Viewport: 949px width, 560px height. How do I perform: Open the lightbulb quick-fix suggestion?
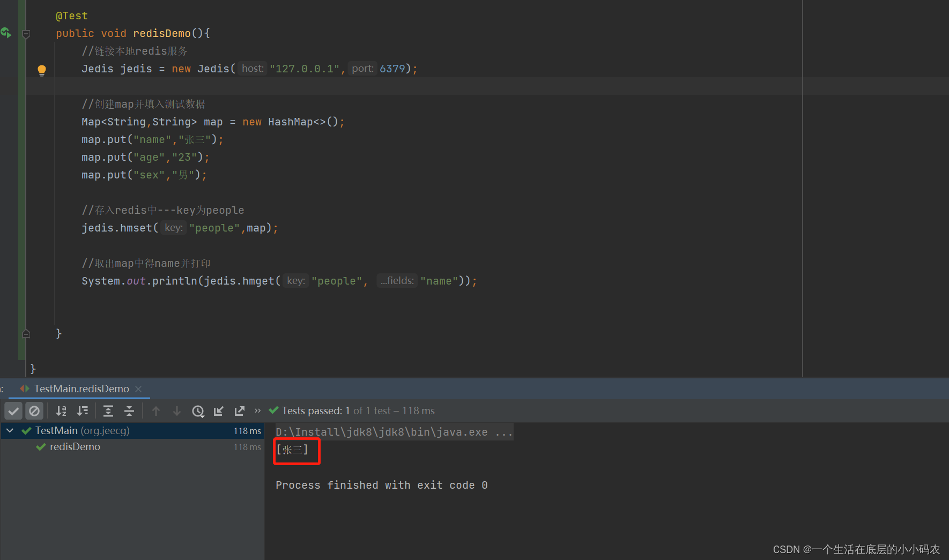tap(42, 70)
